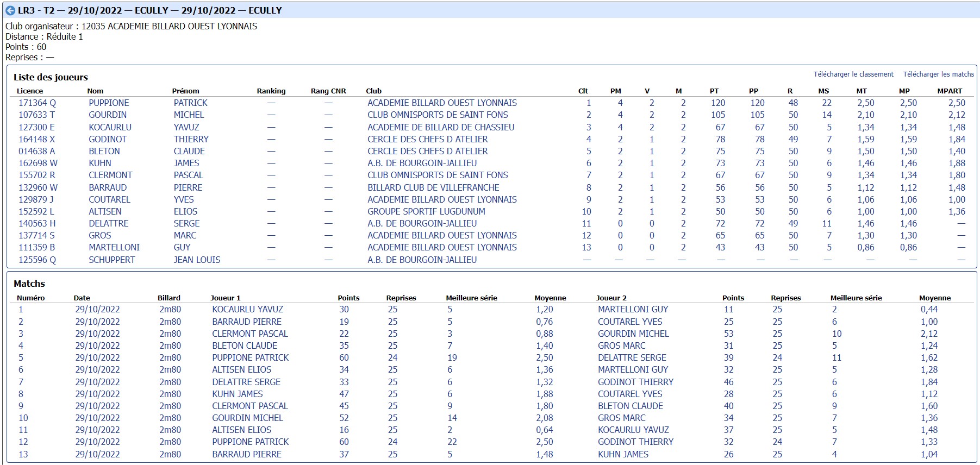Click moyenne value 2,12 in match 3
Image resolution: width=980 pixels, height=465 pixels.
pyautogui.click(x=929, y=334)
